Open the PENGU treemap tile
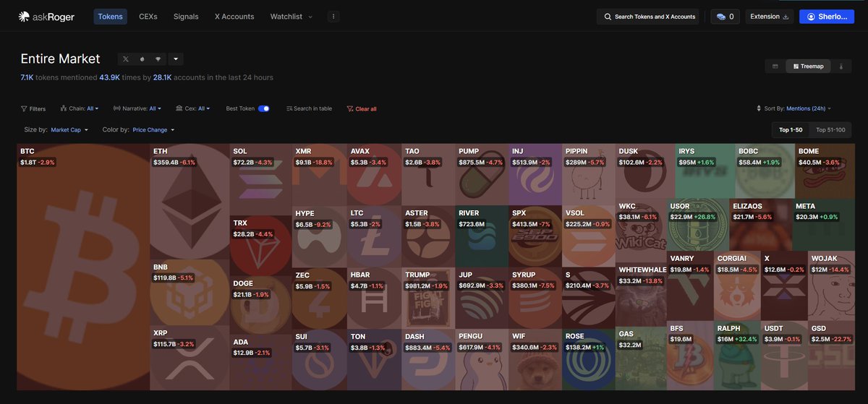Screen dimensions: 868x404 coord(482,359)
